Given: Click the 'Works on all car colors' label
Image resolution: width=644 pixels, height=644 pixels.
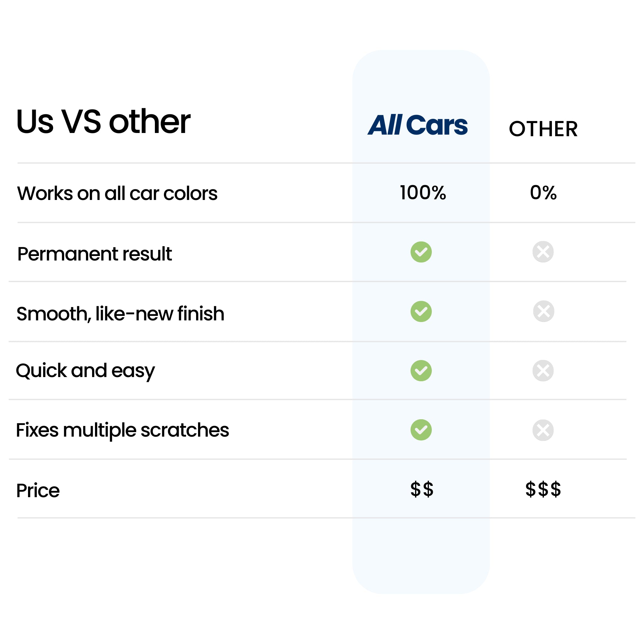Looking at the screenshot, I should [117, 193].
